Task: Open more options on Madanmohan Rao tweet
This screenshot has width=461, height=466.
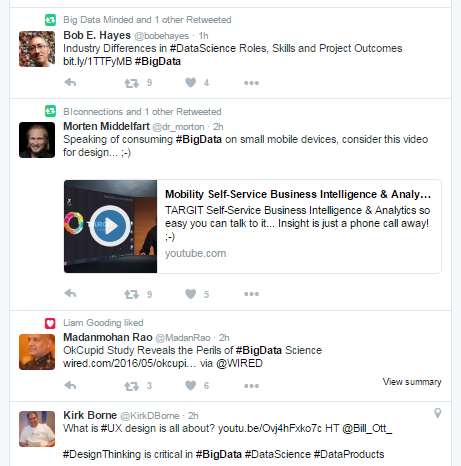Action: (251, 386)
